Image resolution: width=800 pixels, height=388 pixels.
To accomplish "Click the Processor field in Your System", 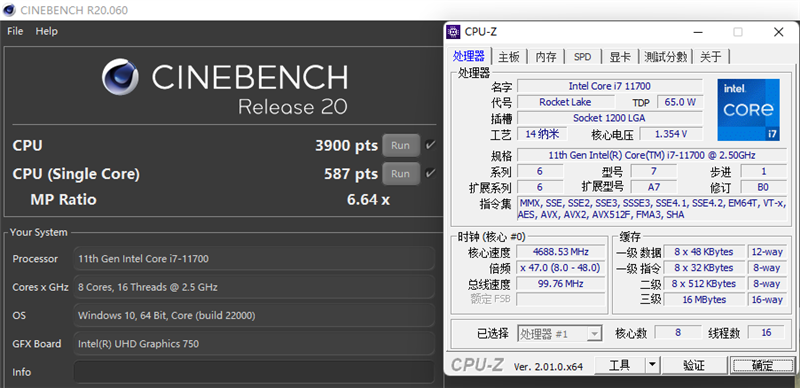I will pyautogui.click(x=254, y=259).
